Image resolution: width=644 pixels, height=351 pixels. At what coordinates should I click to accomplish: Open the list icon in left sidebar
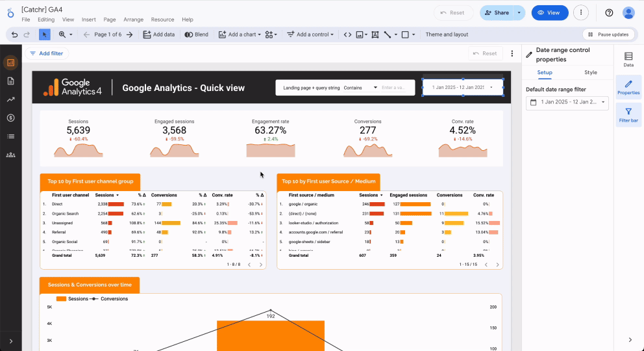click(10, 136)
